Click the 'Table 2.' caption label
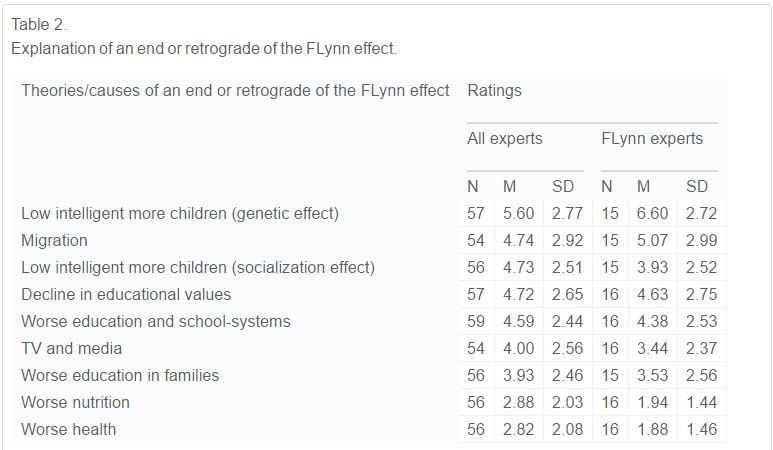 39,24
